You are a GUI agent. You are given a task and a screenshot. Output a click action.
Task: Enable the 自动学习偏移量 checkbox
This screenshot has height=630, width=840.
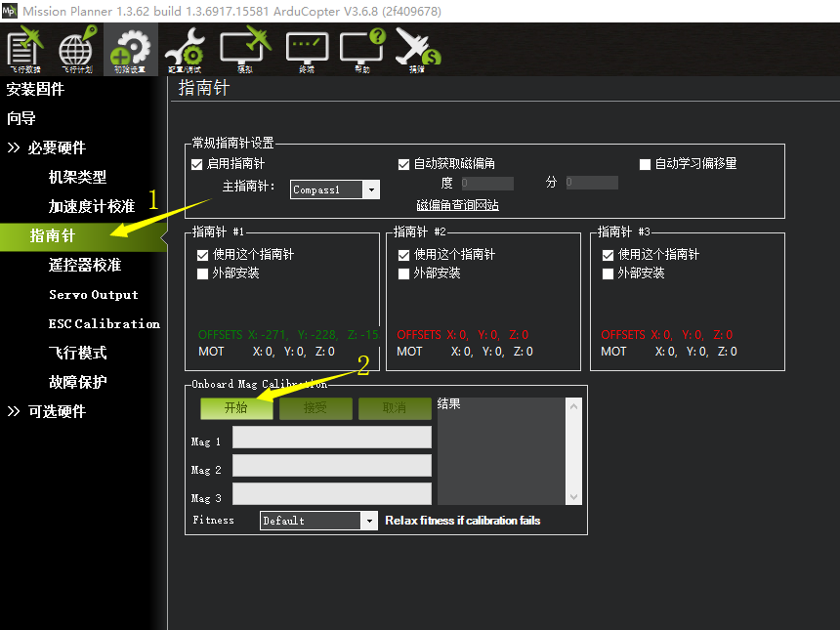coord(645,164)
